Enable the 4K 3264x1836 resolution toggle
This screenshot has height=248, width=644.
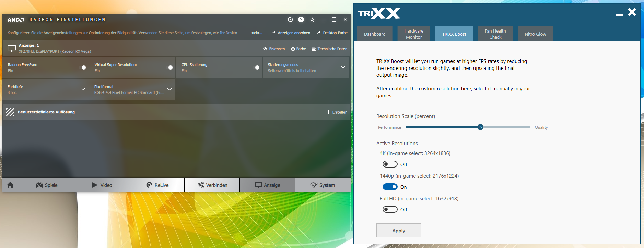[x=390, y=164]
